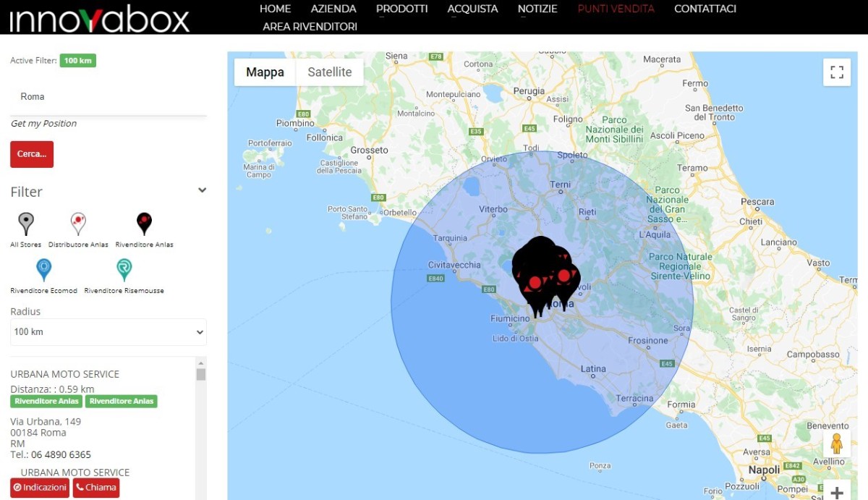Open the PRODOTTI menu

402,9
